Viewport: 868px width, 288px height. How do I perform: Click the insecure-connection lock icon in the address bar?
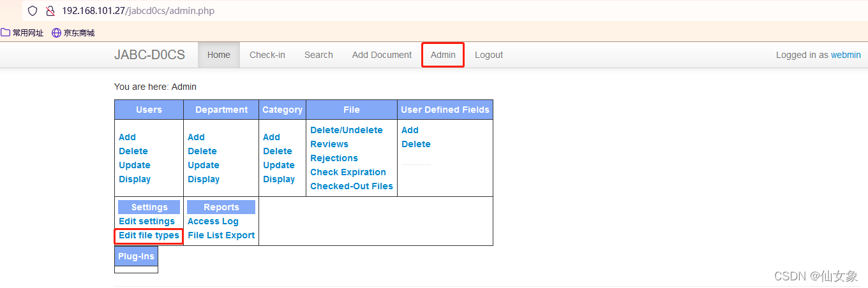click(x=50, y=11)
